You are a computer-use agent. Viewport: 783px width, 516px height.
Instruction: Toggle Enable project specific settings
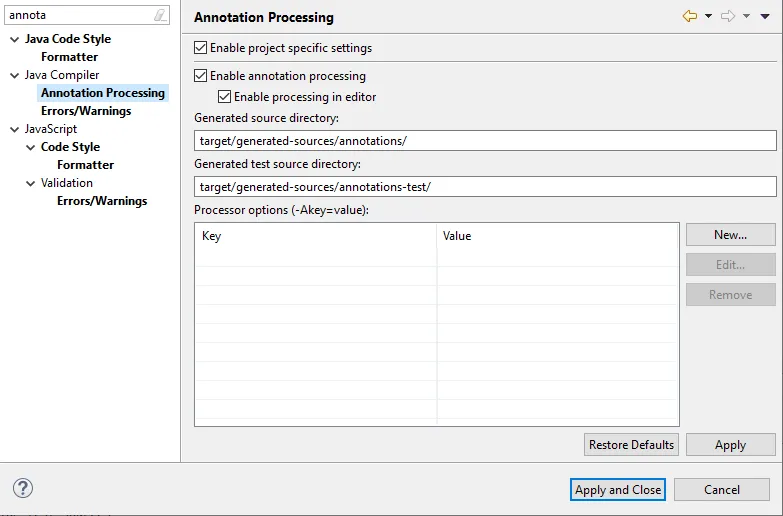point(201,48)
